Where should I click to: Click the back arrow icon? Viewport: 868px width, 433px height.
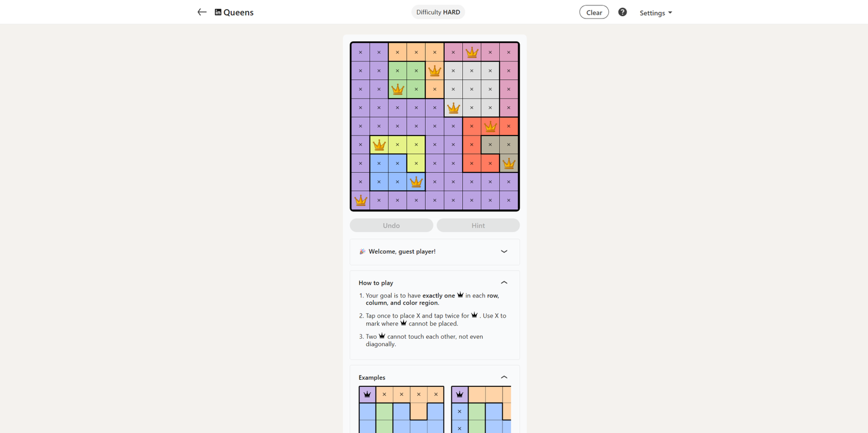[202, 12]
